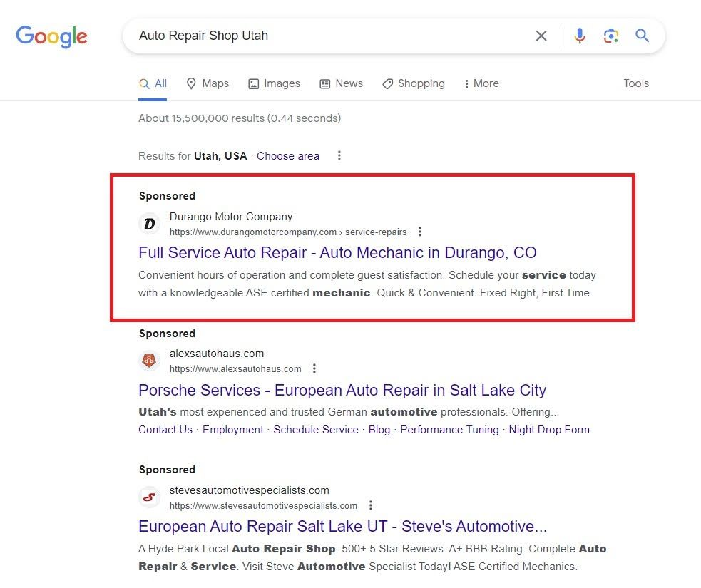This screenshot has height=588, width=701.
Task: Open options menu beside Choose area
Action: 339,155
